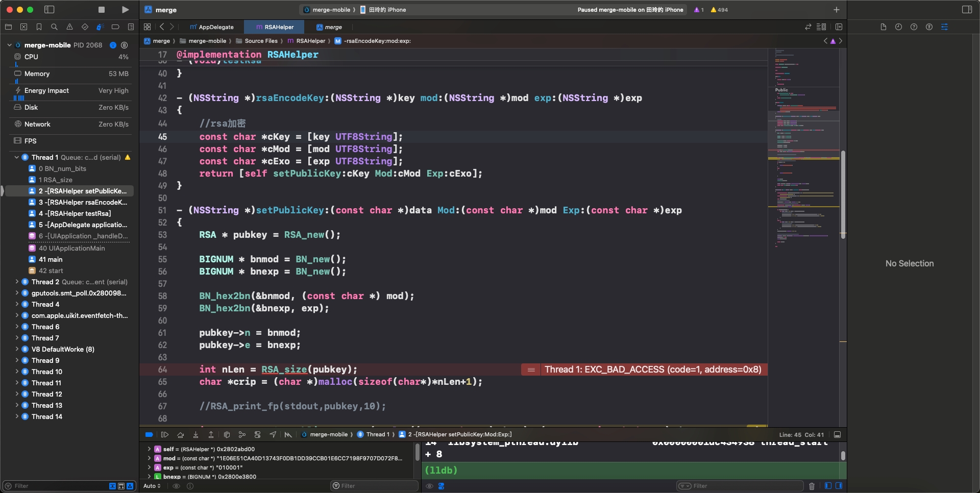Viewport: 980px width, 493px height.
Task: Adjust editor options lines icon
Action: 821,27
